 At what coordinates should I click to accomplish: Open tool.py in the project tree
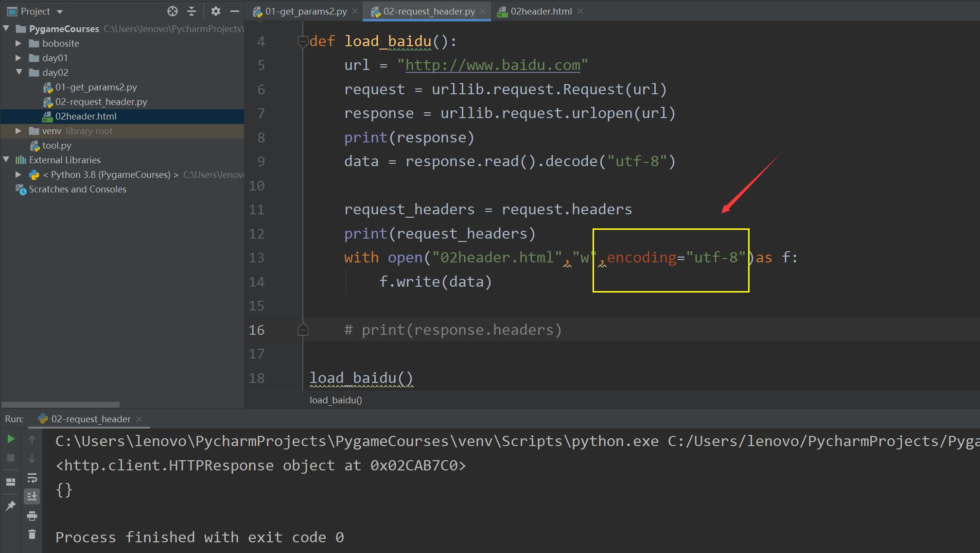[x=56, y=145]
